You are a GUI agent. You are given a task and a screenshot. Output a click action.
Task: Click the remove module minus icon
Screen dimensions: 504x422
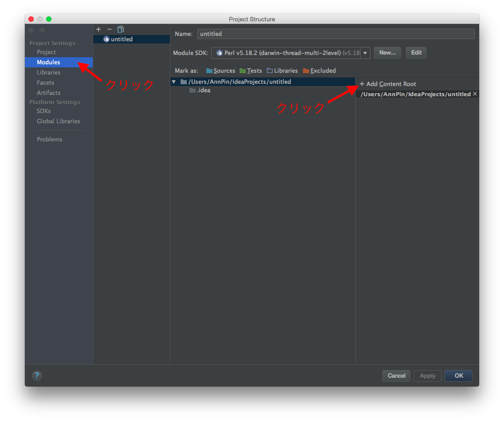pyautogui.click(x=110, y=29)
